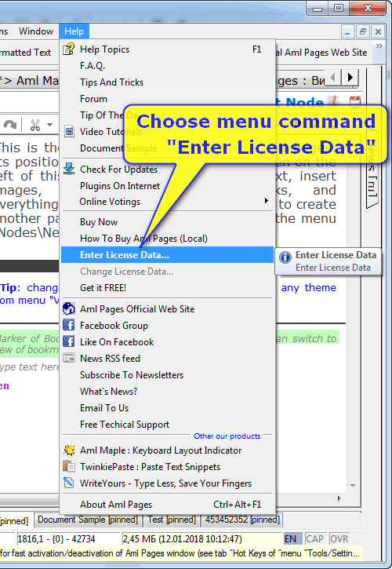This screenshot has width=392, height=569.
Task: Select Plugins On Internet entry
Action: point(167,185)
